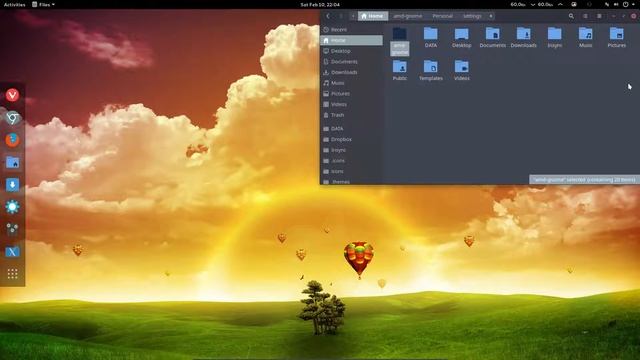Launch Chromium from the dock
Screen dimensions: 640x360
(x=12, y=118)
